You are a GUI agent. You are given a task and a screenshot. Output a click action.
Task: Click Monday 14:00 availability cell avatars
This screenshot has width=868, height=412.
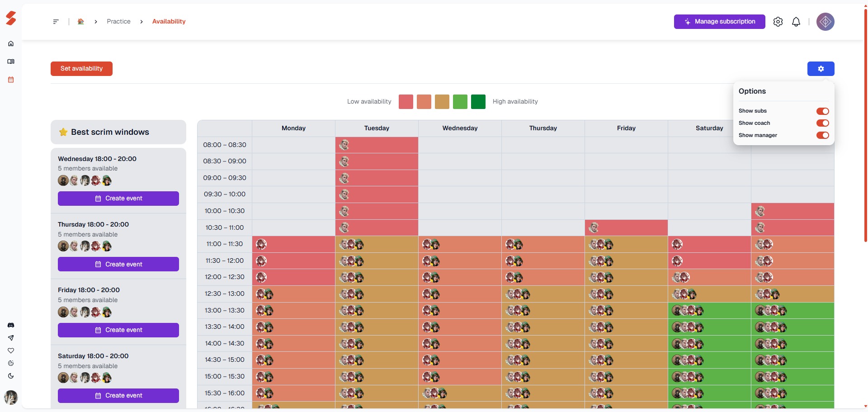click(x=265, y=344)
